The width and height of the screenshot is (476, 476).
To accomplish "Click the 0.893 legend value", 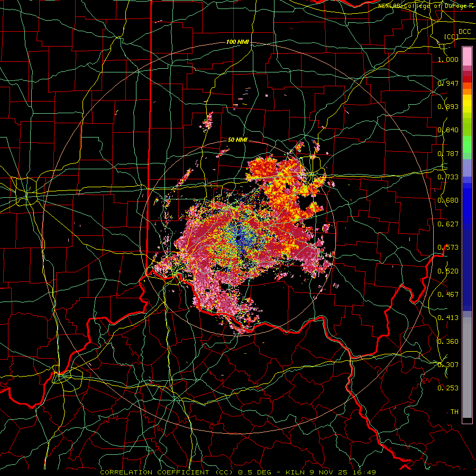I will [448, 106].
